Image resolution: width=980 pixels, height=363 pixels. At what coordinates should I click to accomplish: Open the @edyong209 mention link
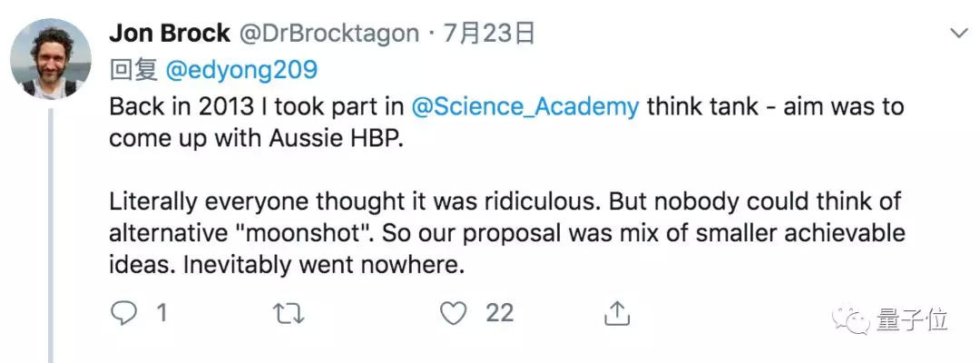pyautogui.click(x=240, y=70)
